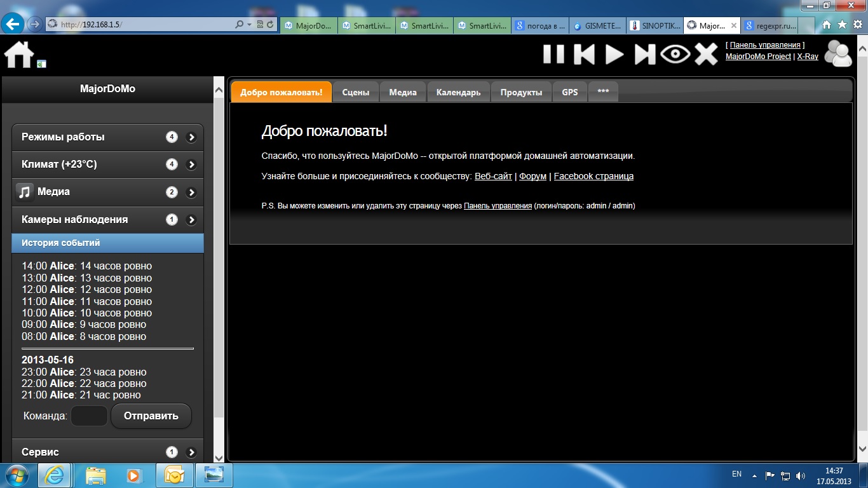Open Панель управления link at top
This screenshot has height=488, width=868.
coord(765,45)
